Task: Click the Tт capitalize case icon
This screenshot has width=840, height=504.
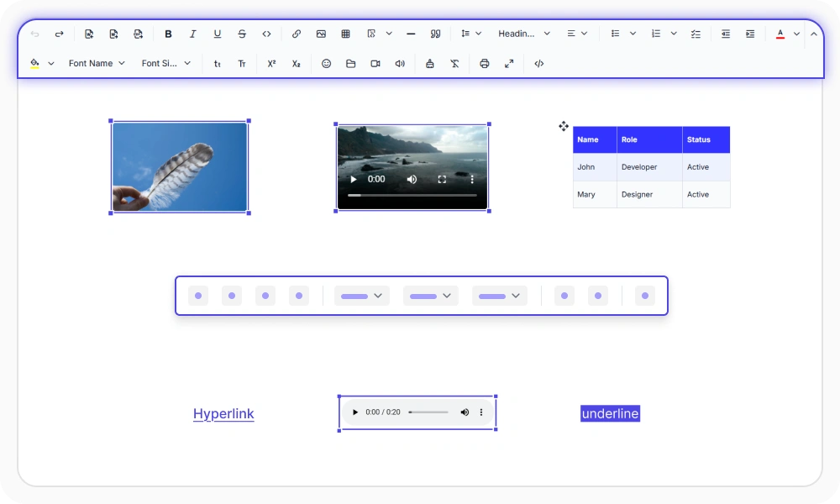Action: (242, 64)
